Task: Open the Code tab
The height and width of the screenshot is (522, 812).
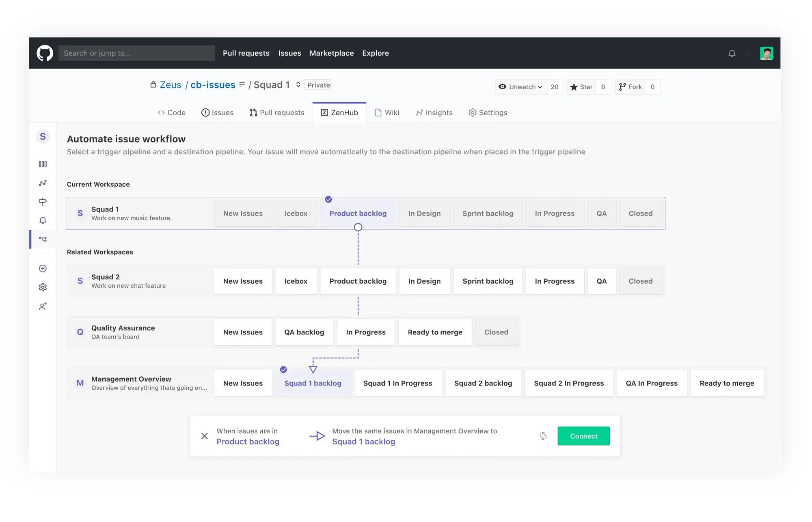Action: coord(171,112)
